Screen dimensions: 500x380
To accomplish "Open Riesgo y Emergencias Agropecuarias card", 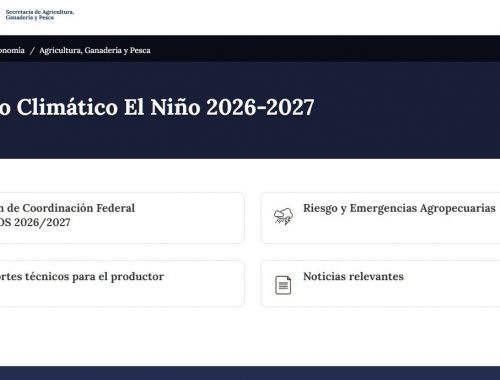I will 380,218.
